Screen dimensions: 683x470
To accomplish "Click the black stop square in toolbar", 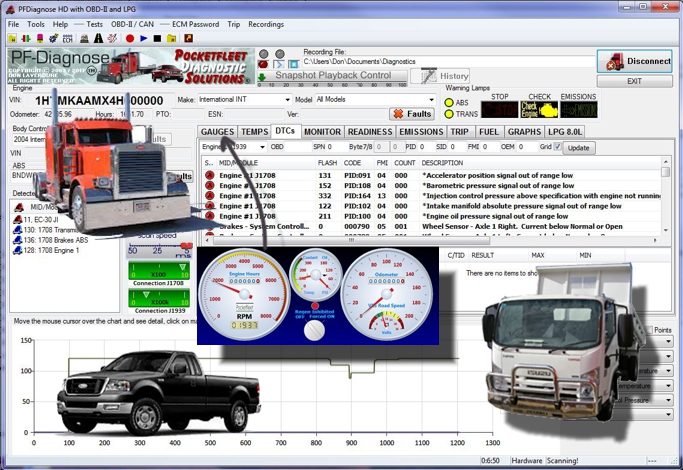I will (x=157, y=38).
